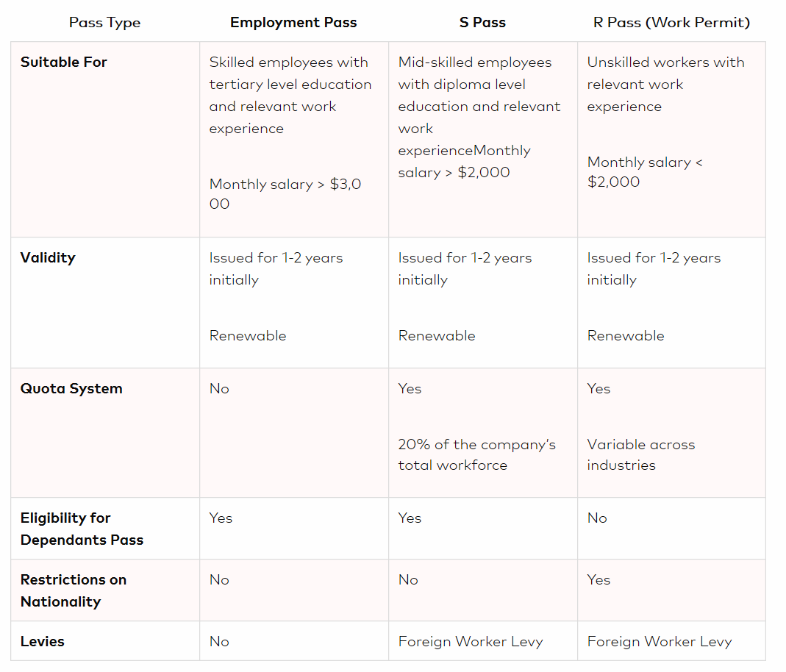This screenshot has height=672, width=786.
Task: Click the "Suitable For" row label
Action: coord(64,62)
